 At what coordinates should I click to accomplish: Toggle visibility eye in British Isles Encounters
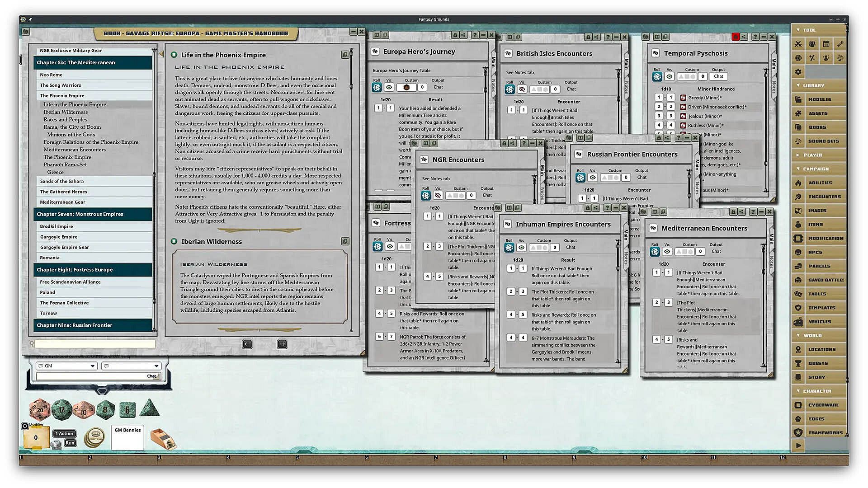(x=522, y=89)
